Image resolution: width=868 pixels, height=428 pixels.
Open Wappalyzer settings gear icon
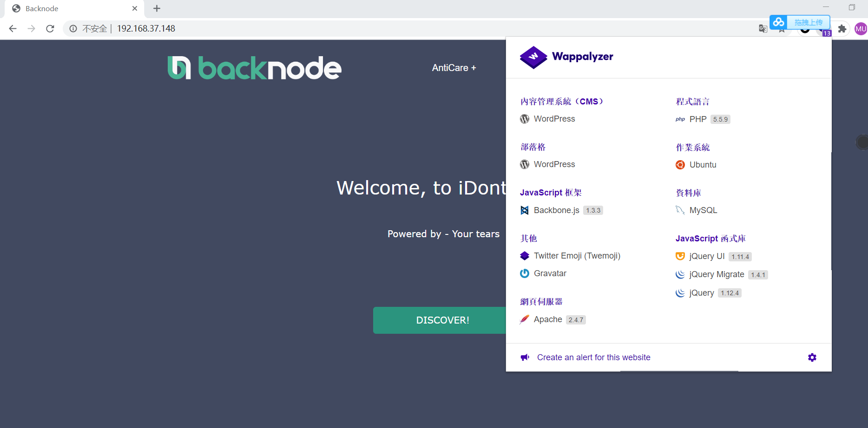click(812, 357)
